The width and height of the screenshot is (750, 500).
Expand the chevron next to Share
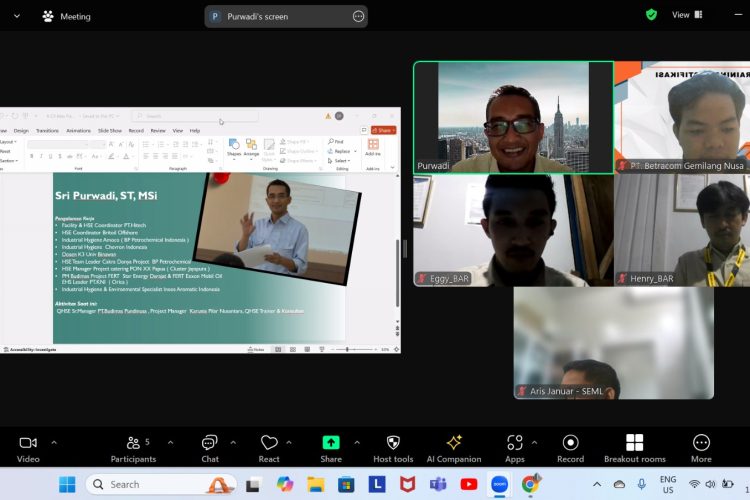tap(357, 443)
